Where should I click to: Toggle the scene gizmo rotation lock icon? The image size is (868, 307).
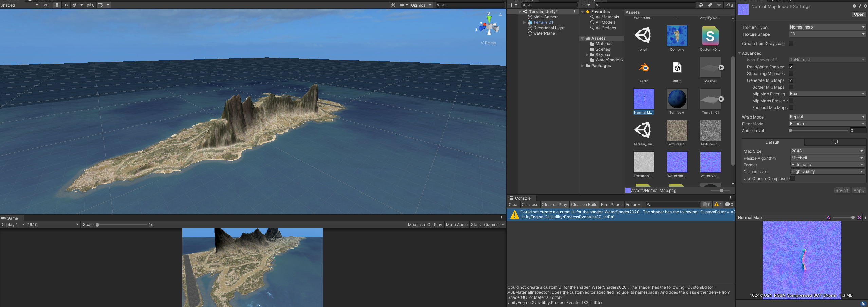pos(500,15)
